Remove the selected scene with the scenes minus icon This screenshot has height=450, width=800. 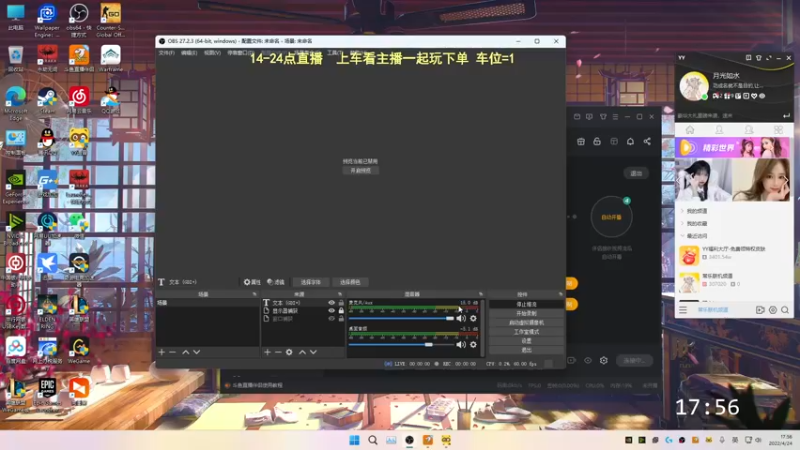(x=172, y=352)
